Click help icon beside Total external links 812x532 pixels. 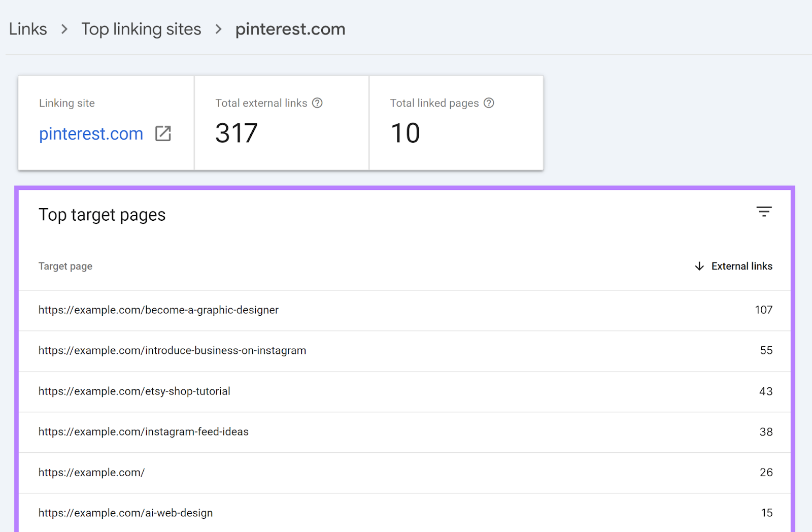coord(317,103)
